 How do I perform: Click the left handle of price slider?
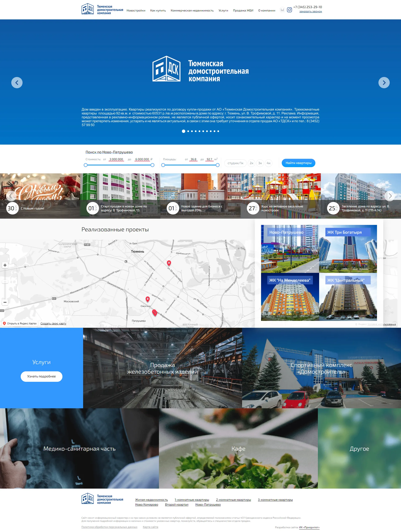(x=86, y=165)
